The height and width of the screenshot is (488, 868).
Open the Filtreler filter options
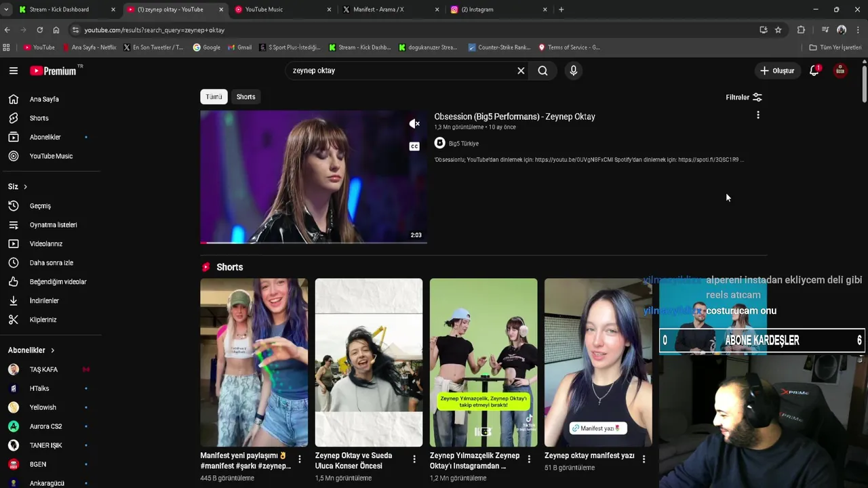[743, 97]
